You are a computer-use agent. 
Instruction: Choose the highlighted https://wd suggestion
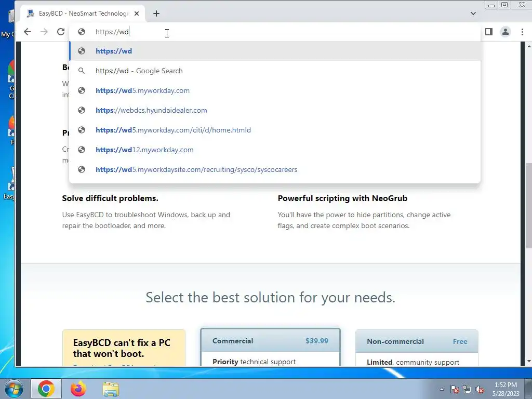tap(275, 51)
